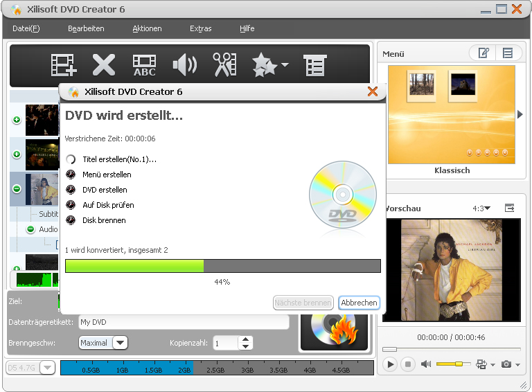532x392 pixels.
Task: Click the preview output mode icon
Action: [481, 364]
